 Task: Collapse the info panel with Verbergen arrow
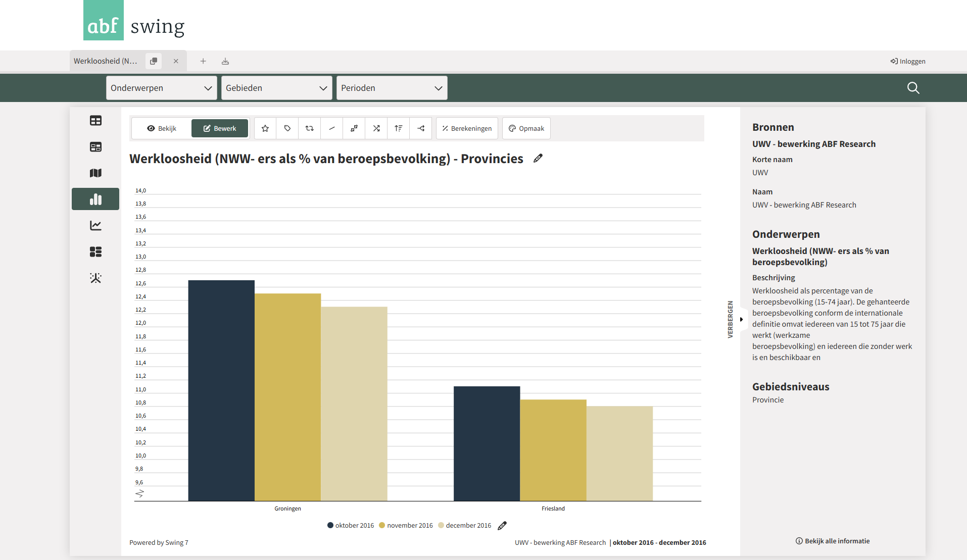point(741,319)
